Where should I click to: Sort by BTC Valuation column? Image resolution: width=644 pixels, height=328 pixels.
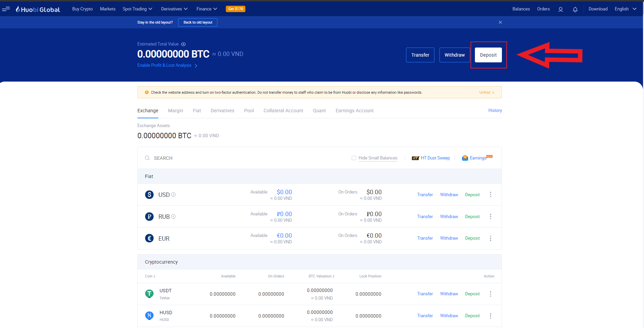321,276
